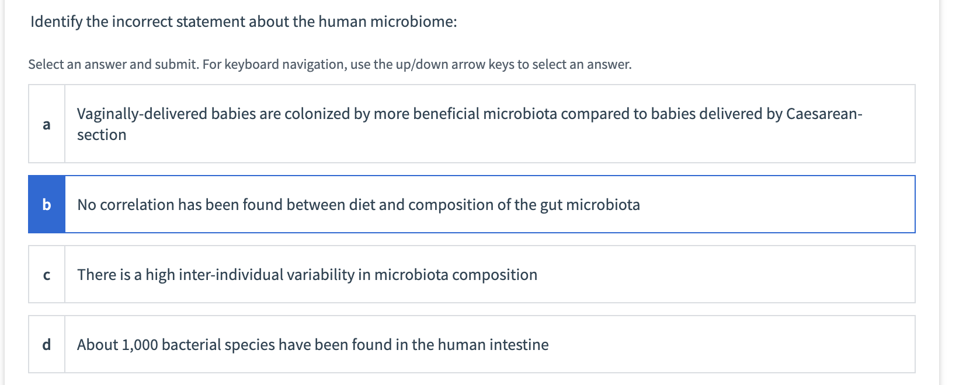Click the gut microbiota statement text
This screenshot has width=980, height=385.
point(359,205)
